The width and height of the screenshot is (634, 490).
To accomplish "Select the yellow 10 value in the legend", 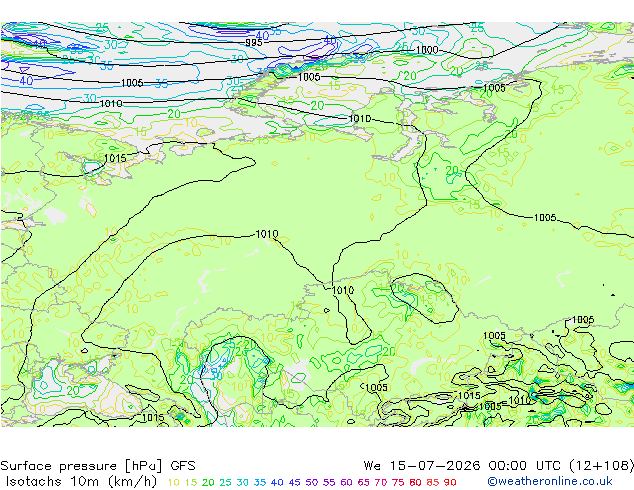I will [173, 482].
